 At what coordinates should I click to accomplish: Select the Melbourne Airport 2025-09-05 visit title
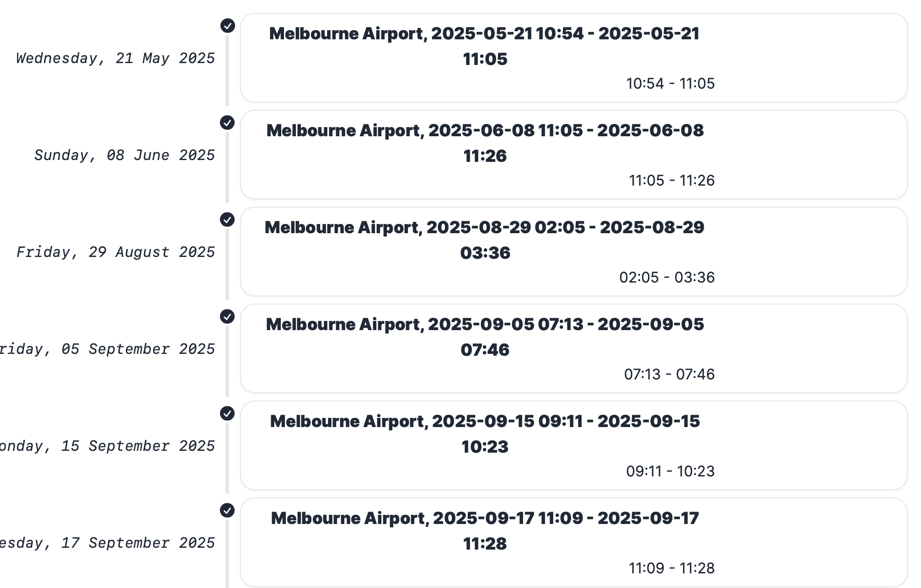[485, 337]
